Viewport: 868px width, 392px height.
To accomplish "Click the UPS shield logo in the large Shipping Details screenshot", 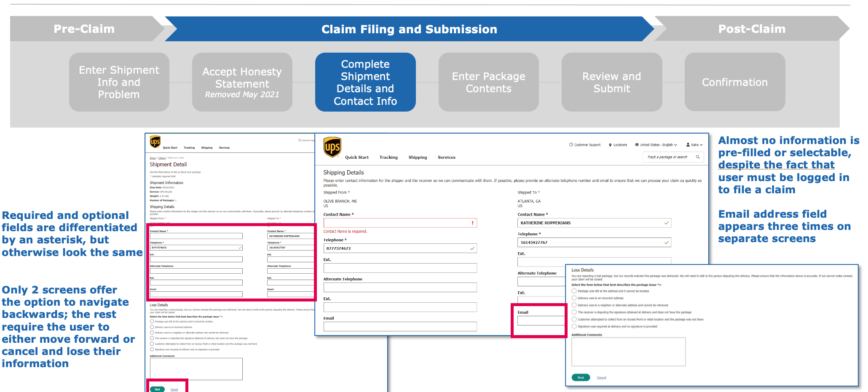I will click(332, 147).
